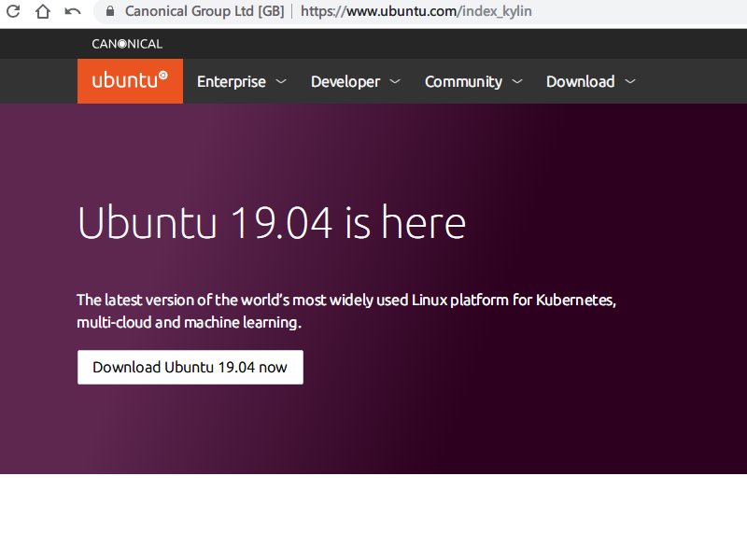
Task: Expand the chevron next to Developer
Action: [395, 82]
